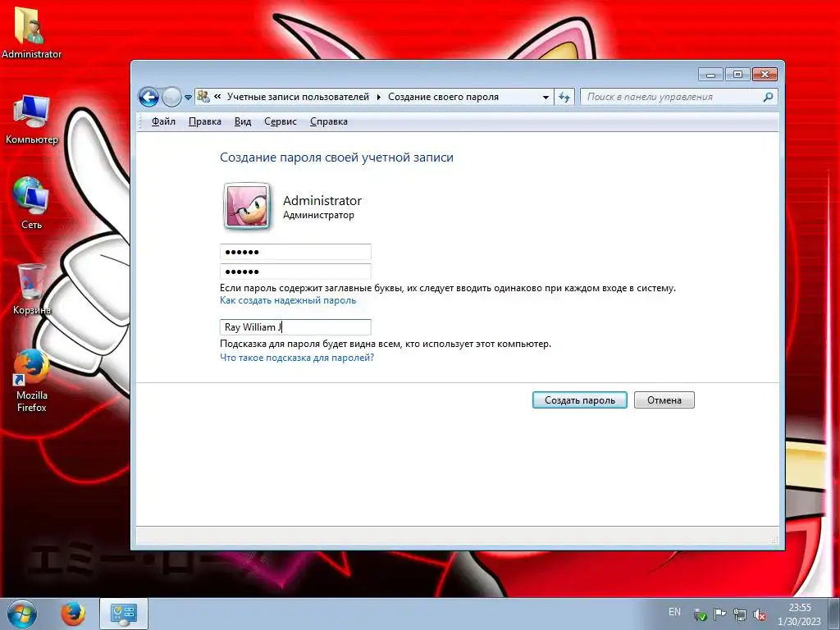The height and width of the screenshot is (630, 840).
Task: Click the Отмена button
Action: [664, 400]
